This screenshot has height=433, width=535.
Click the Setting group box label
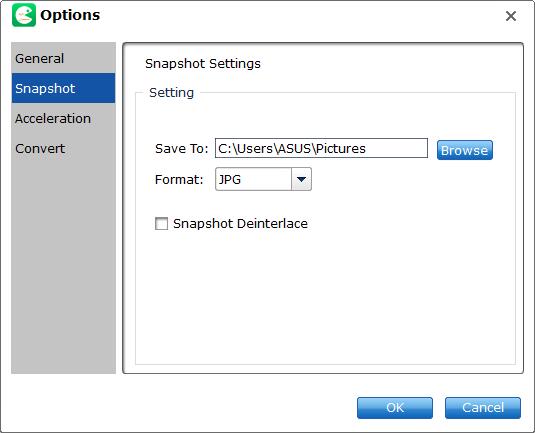171,92
